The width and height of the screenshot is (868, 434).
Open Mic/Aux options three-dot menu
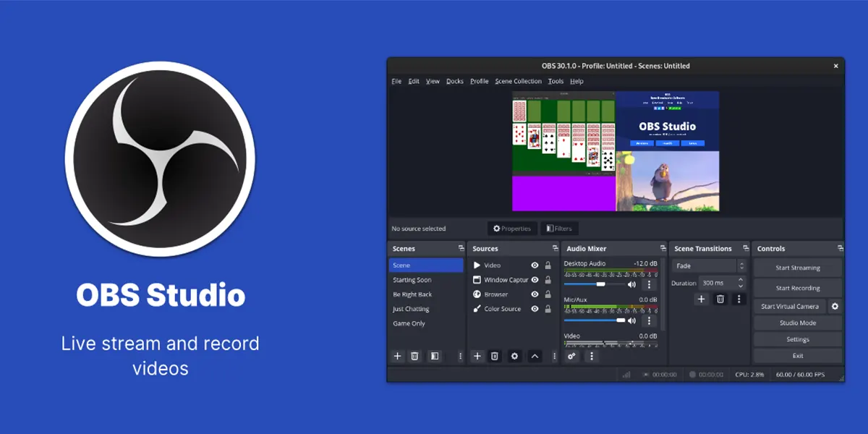[x=649, y=320]
